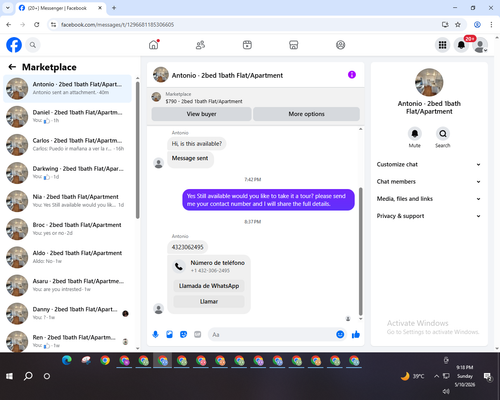This screenshot has width=500, height=400.
Task: Click the weather 39°C tray widget
Action: point(413,376)
